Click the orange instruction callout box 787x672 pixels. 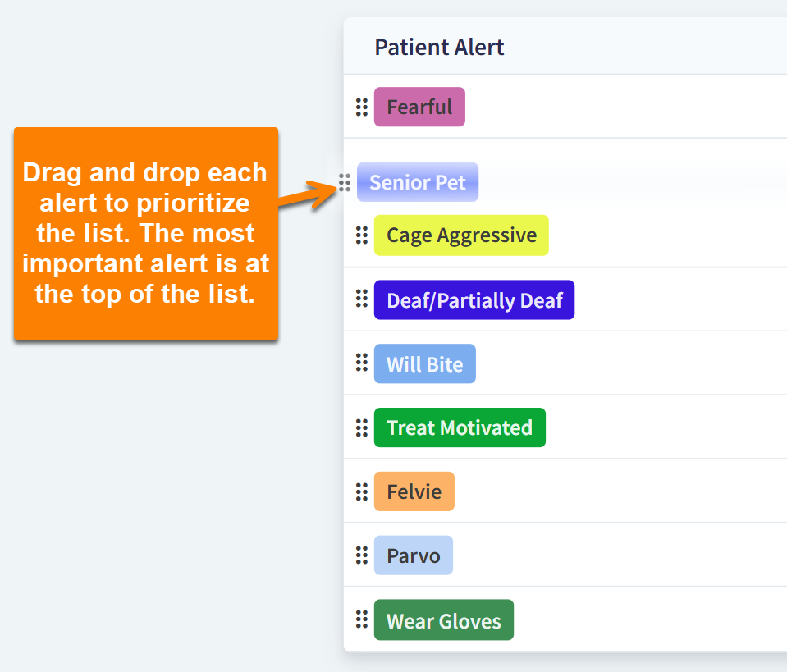point(146,234)
